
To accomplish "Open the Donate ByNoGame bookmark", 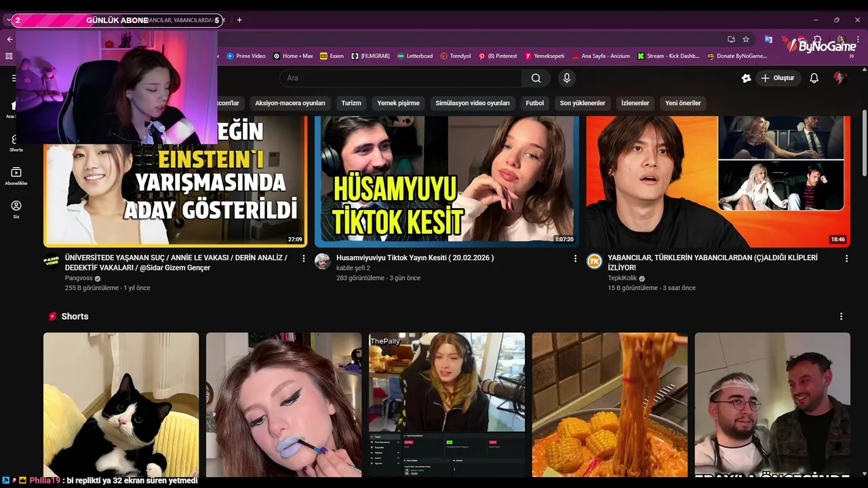I will tap(736, 56).
